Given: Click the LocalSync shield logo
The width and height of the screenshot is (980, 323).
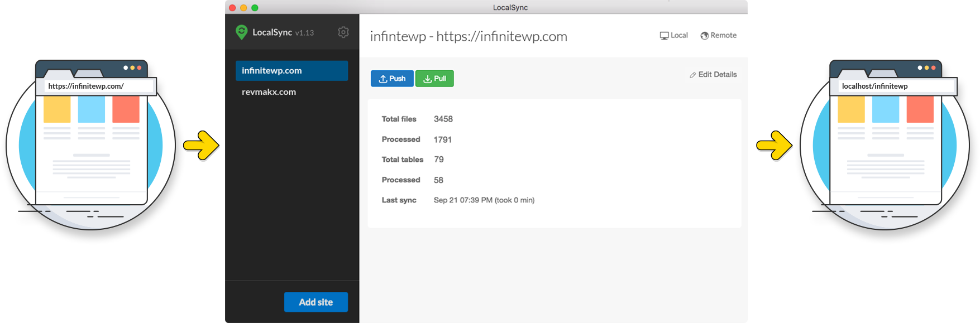Looking at the screenshot, I should pyautogui.click(x=241, y=32).
